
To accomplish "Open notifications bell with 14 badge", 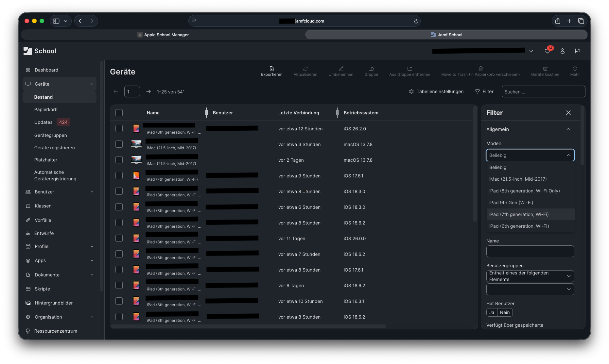I will [x=548, y=51].
